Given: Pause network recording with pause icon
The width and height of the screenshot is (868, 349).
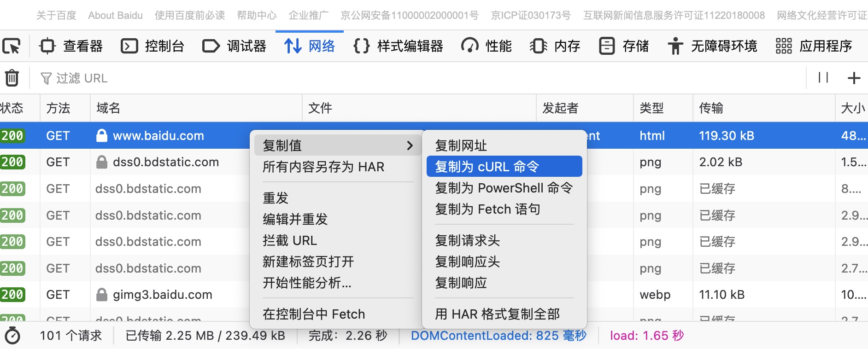Looking at the screenshot, I should 823,78.
